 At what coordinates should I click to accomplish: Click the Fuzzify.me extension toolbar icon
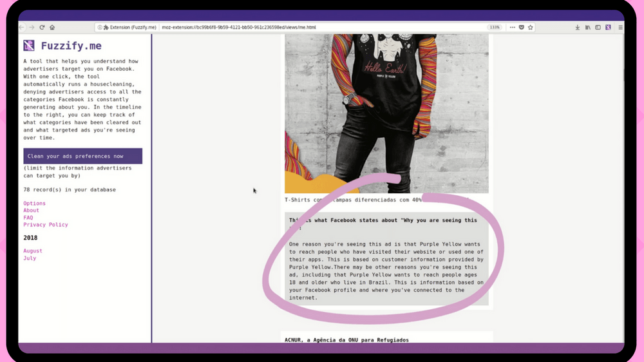pyautogui.click(x=608, y=28)
